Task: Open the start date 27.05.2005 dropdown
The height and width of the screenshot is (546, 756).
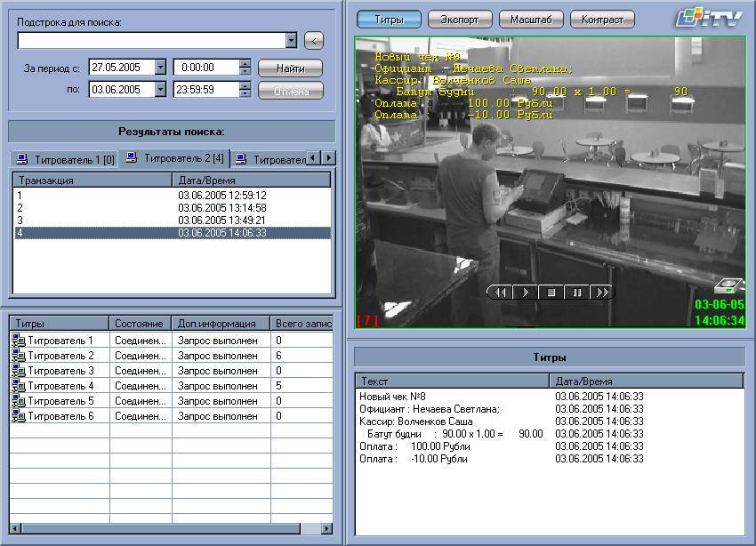Action: click(160, 68)
